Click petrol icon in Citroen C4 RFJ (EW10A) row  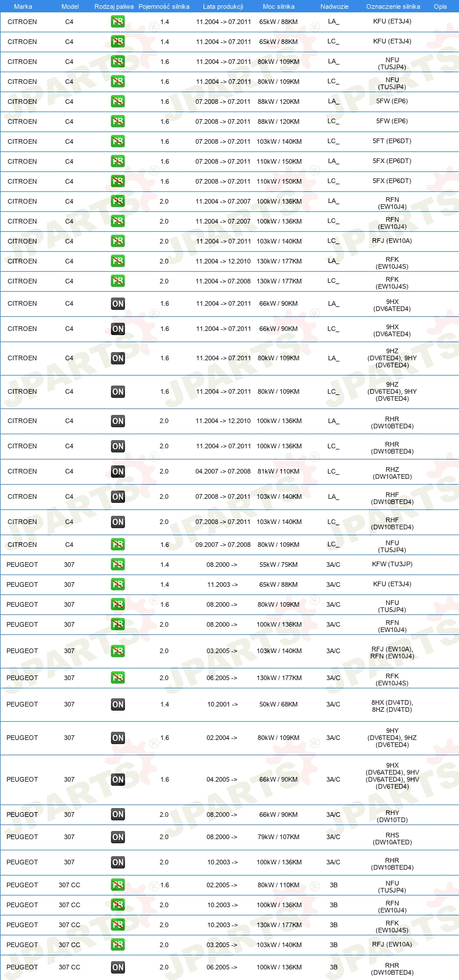(118, 241)
